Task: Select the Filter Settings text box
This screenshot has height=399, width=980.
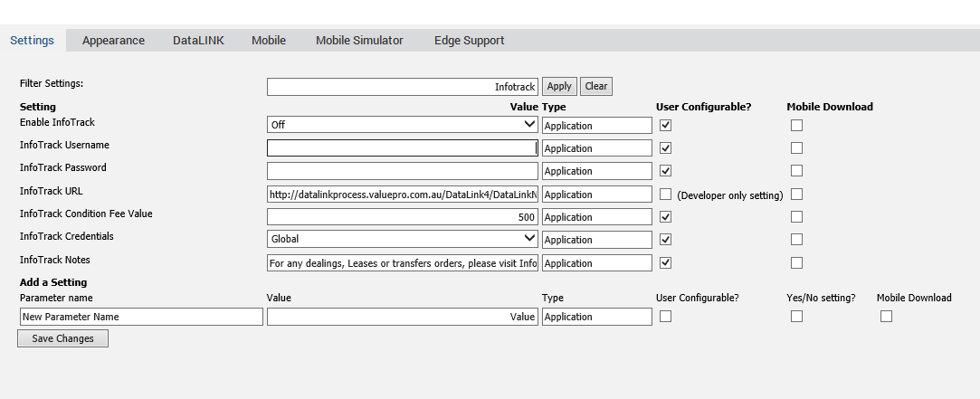Action: [402, 87]
